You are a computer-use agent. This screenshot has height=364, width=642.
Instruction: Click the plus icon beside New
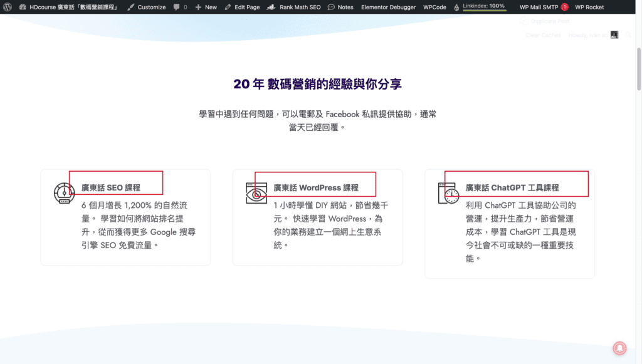tap(198, 7)
